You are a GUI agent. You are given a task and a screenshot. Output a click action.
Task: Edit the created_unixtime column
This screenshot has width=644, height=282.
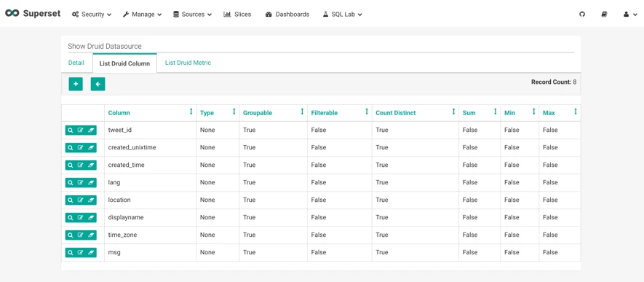tap(81, 147)
